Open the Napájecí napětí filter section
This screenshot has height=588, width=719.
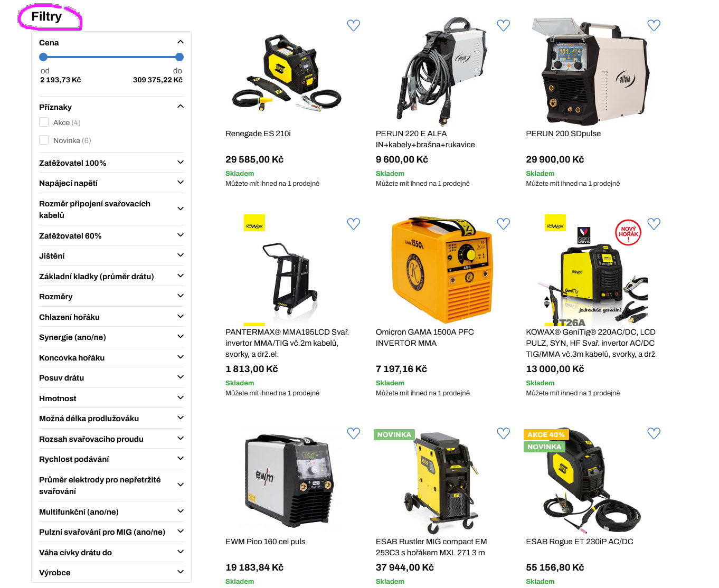click(111, 183)
